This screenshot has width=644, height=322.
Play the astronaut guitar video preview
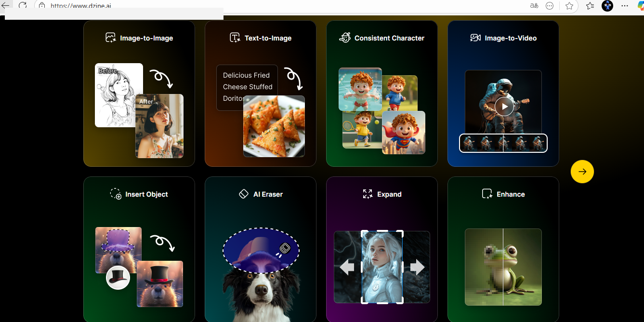click(x=504, y=107)
